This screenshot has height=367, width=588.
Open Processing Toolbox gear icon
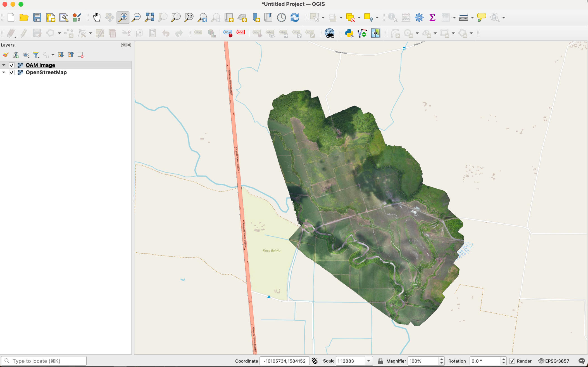point(419,17)
